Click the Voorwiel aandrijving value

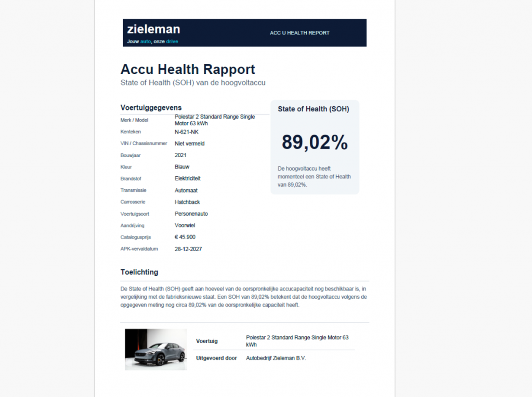[185, 226]
